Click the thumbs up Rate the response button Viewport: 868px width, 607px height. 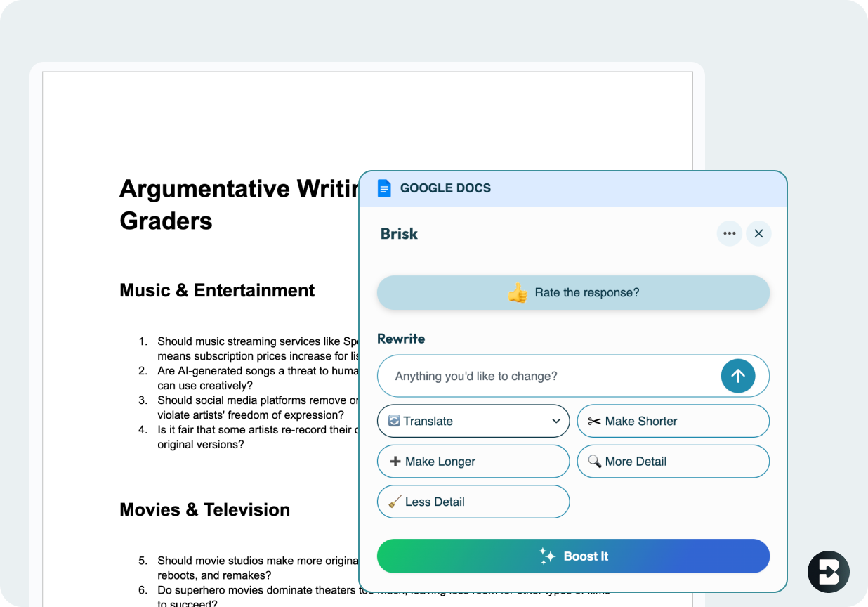click(x=573, y=293)
